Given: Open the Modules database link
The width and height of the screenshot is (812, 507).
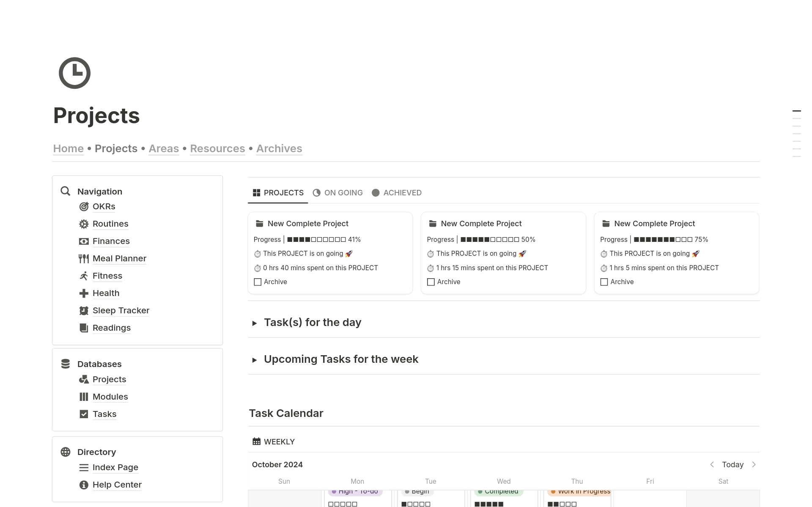Looking at the screenshot, I should click(110, 397).
